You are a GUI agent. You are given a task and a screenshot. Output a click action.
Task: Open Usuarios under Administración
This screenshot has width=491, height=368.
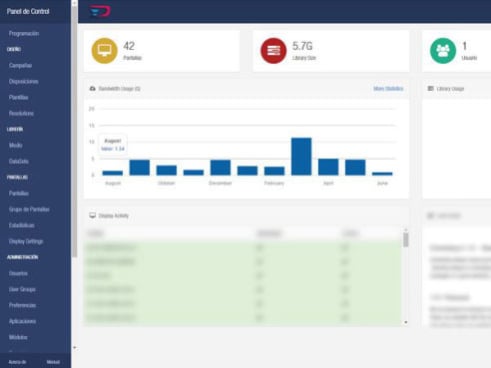[x=18, y=273]
